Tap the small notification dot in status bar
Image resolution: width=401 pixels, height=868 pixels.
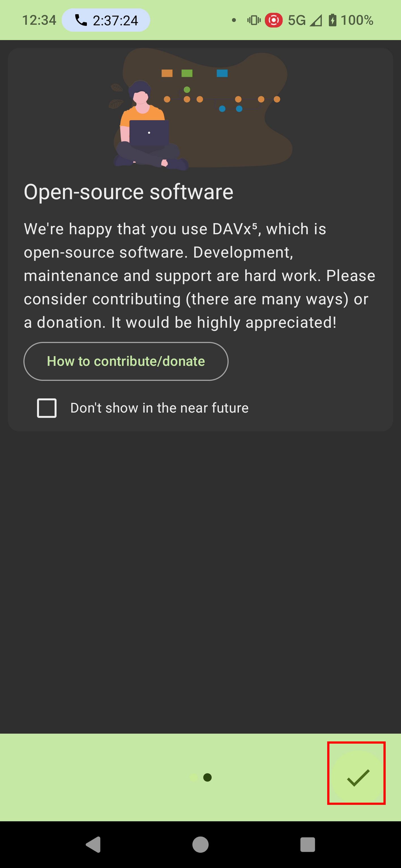234,20
